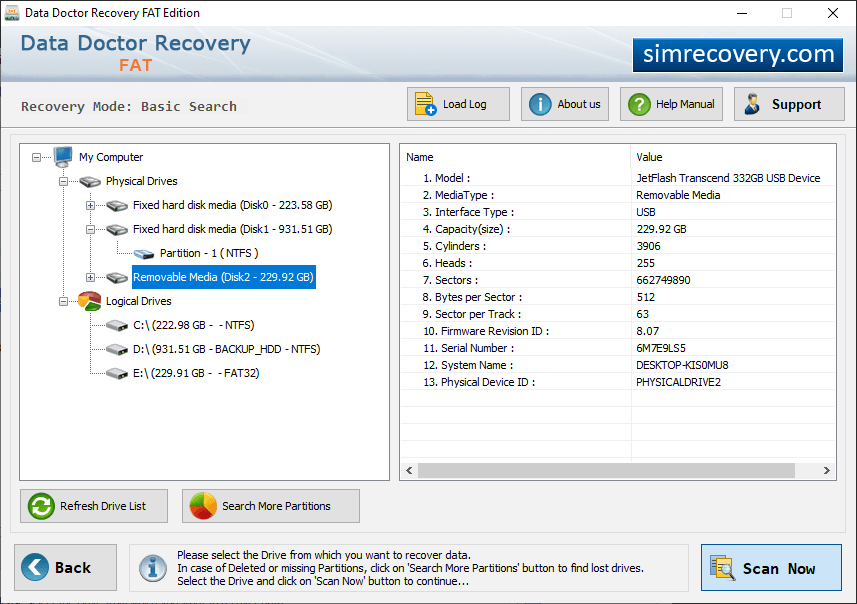Collapse Disk1 fixed hard disk node
Viewport: 857px width, 604px height.
(90, 230)
